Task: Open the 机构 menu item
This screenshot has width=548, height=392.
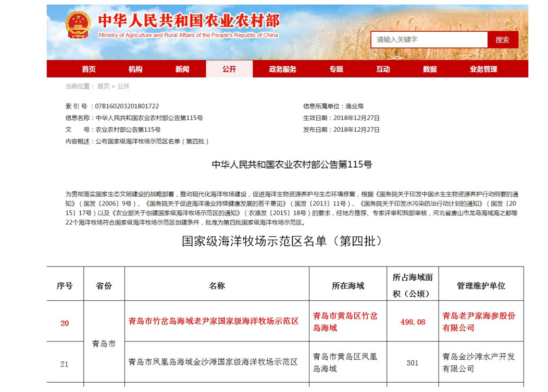Action: coord(135,69)
